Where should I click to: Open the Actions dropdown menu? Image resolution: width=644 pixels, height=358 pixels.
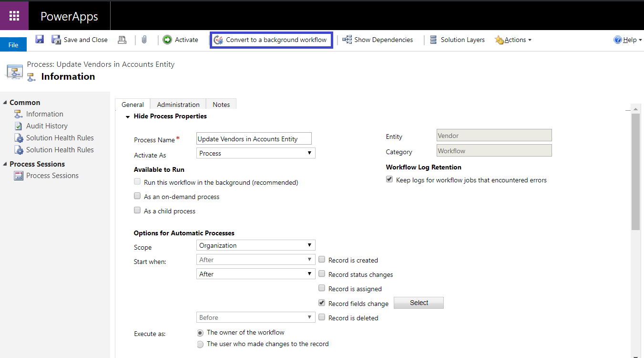513,40
